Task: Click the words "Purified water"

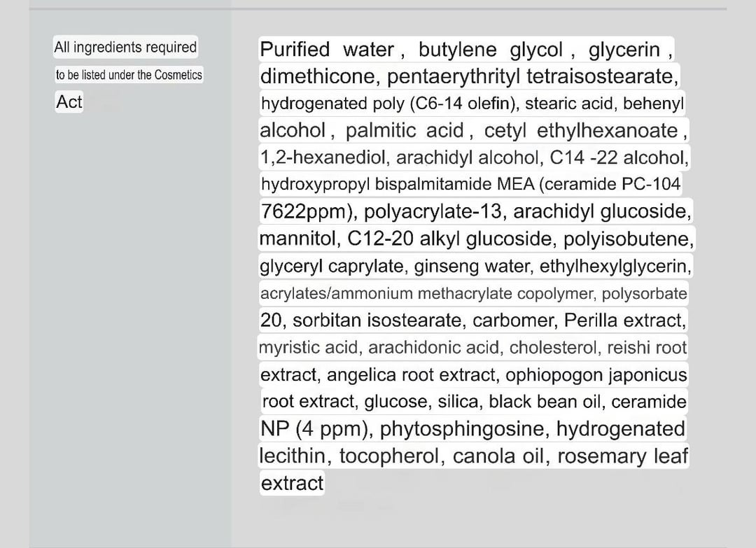Action: pyautogui.click(x=327, y=50)
